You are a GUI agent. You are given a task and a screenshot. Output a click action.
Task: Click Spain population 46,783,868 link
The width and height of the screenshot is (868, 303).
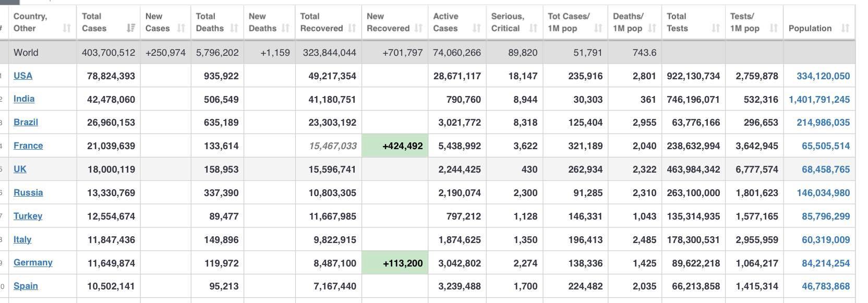tap(826, 286)
